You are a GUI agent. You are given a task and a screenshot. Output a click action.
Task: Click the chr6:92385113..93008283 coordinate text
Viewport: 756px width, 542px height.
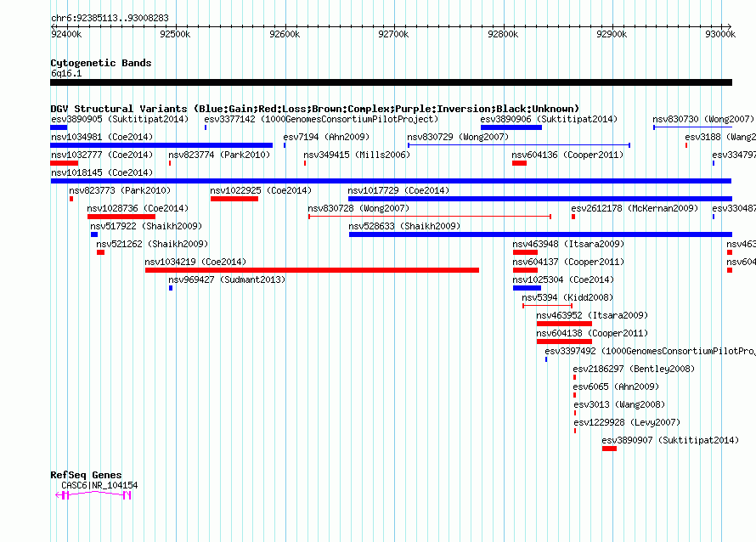point(110,19)
